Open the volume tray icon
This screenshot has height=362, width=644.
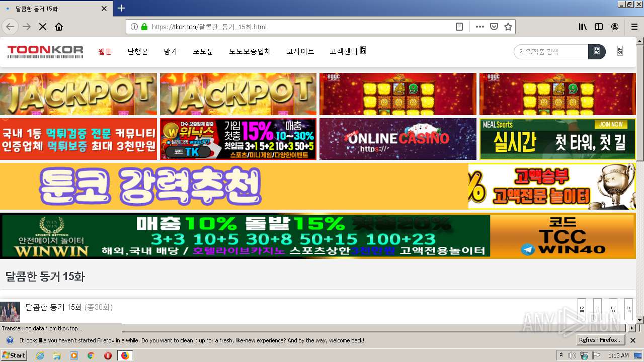point(572,355)
